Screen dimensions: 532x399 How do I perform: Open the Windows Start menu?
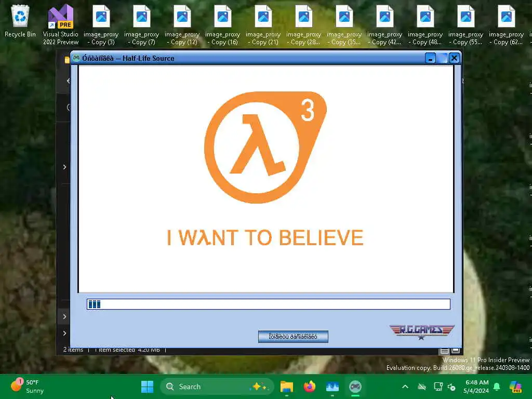click(147, 387)
